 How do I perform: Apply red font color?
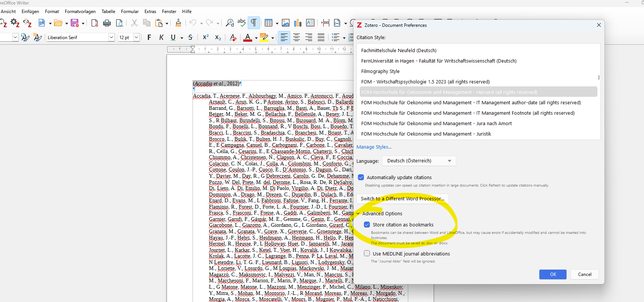click(248, 37)
